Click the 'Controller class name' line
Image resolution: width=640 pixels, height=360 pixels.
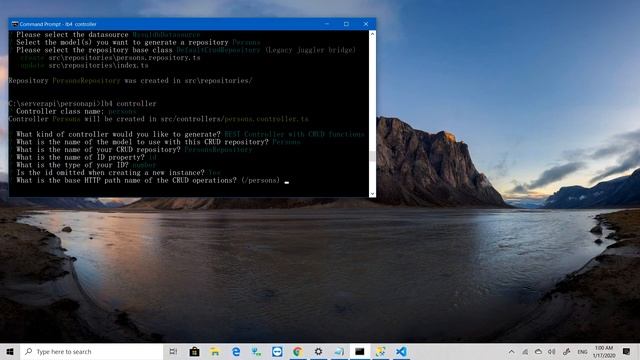coord(76,111)
